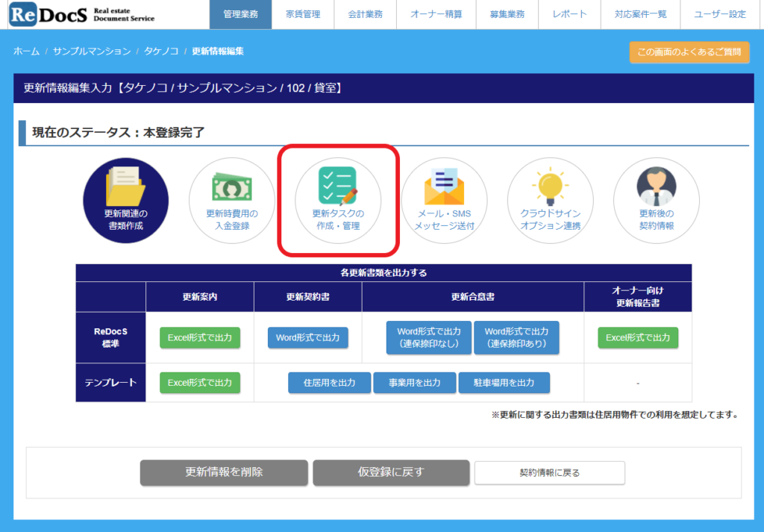Screen dimensions: 764x532
Task: Go to ホーム breadcrumb link
Action: (x=26, y=51)
